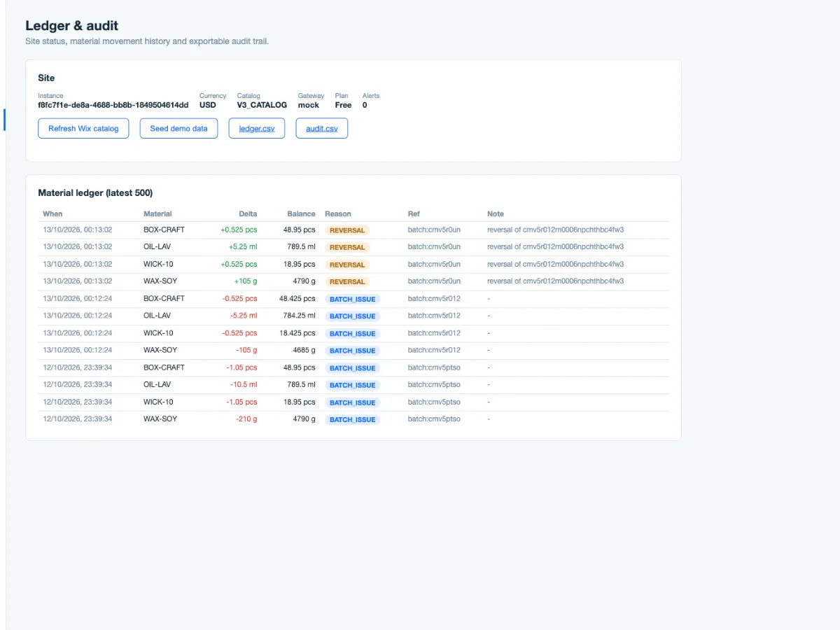Click the REVERSAL badge in the +105 g WAX-SOY row
The width and height of the screenshot is (840, 630).
tap(347, 282)
